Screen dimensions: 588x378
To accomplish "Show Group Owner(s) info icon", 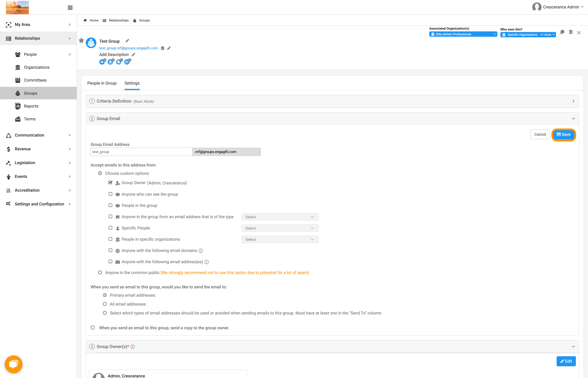I will tap(132, 347).
